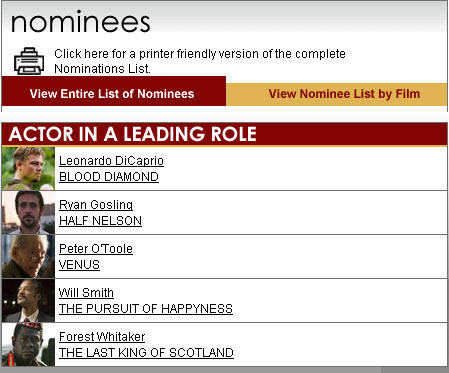The width and height of the screenshot is (449, 373).
Task: Click the Ryan Gosling link
Action: tap(96, 205)
